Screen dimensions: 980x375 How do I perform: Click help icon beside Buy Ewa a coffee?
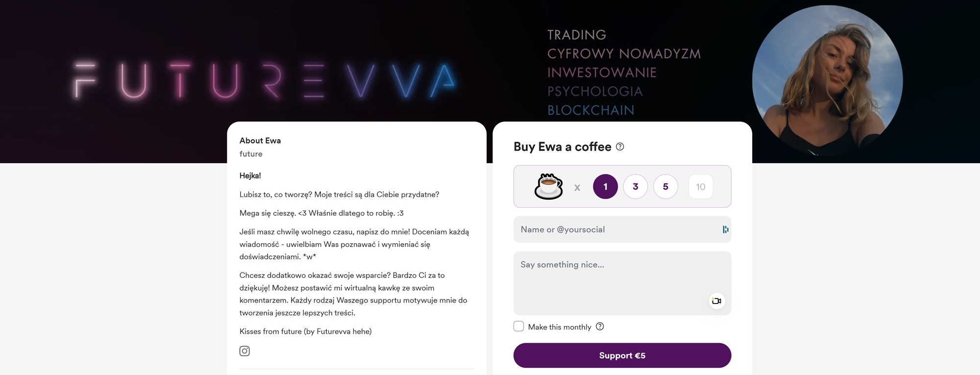pos(620,147)
